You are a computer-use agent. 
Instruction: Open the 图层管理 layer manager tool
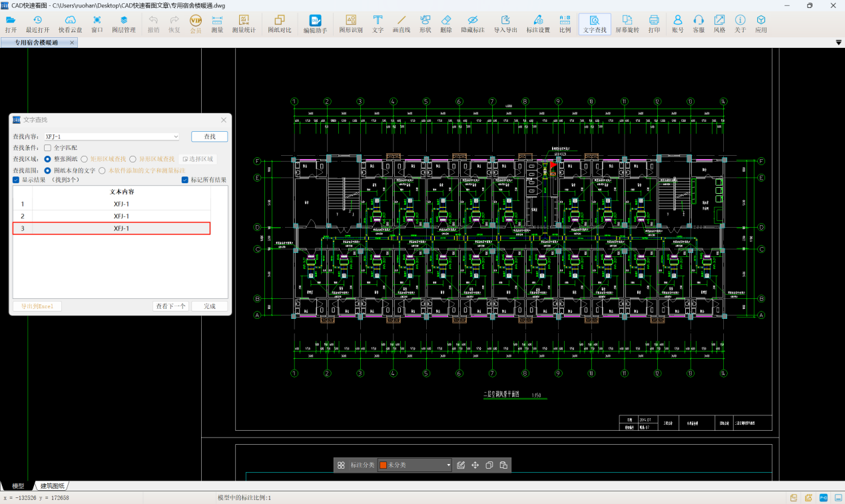123,24
